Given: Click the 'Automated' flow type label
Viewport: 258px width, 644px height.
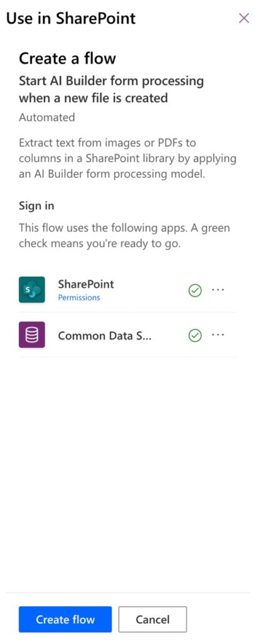Looking at the screenshot, I should click(46, 118).
